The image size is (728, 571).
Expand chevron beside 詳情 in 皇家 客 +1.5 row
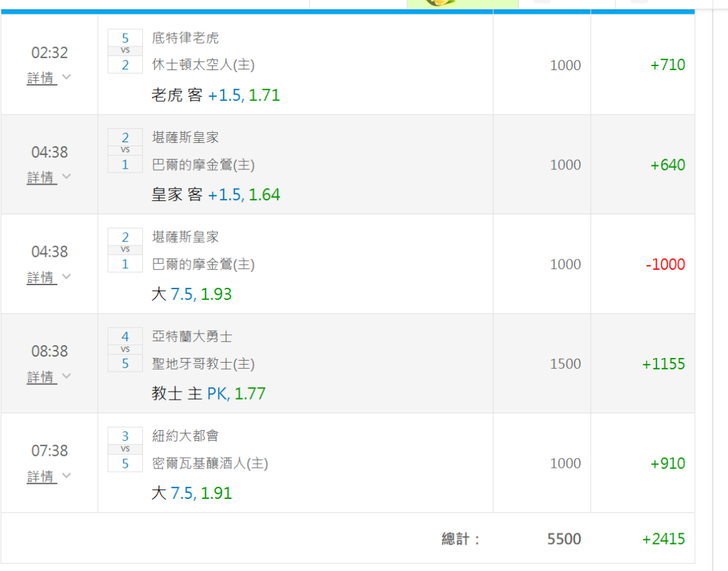click(x=66, y=177)
